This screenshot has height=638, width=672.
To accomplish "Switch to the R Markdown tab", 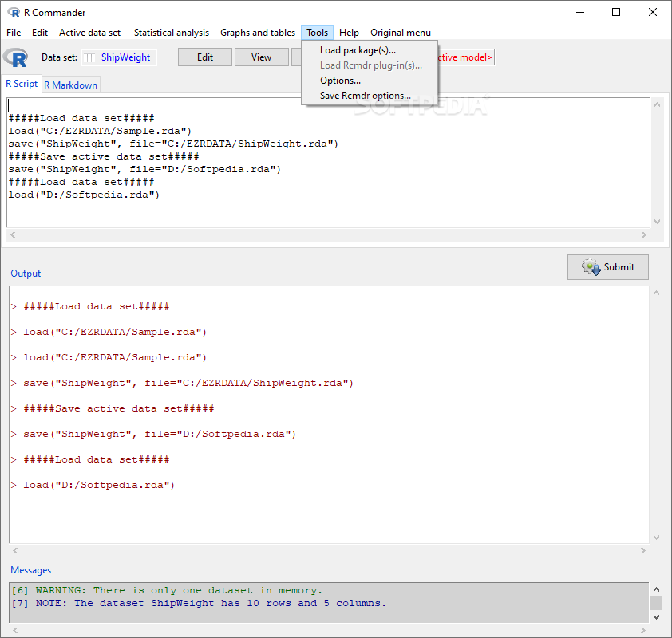I will (71, 85).
